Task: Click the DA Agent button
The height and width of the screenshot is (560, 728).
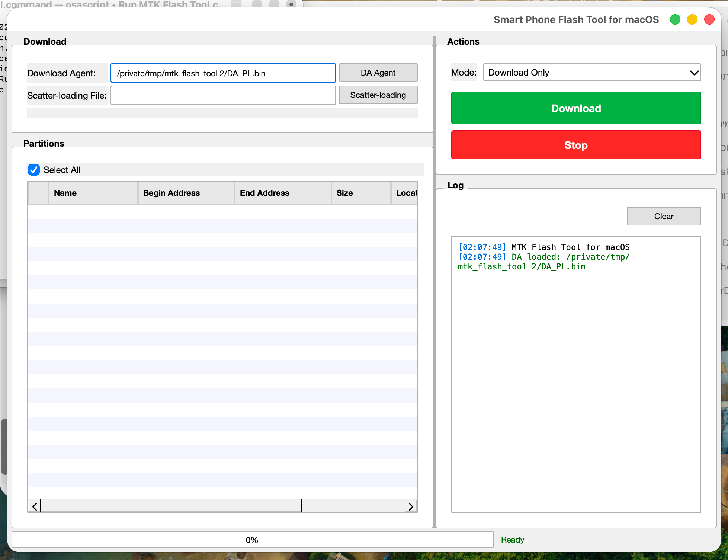Action: pos(378,73)
